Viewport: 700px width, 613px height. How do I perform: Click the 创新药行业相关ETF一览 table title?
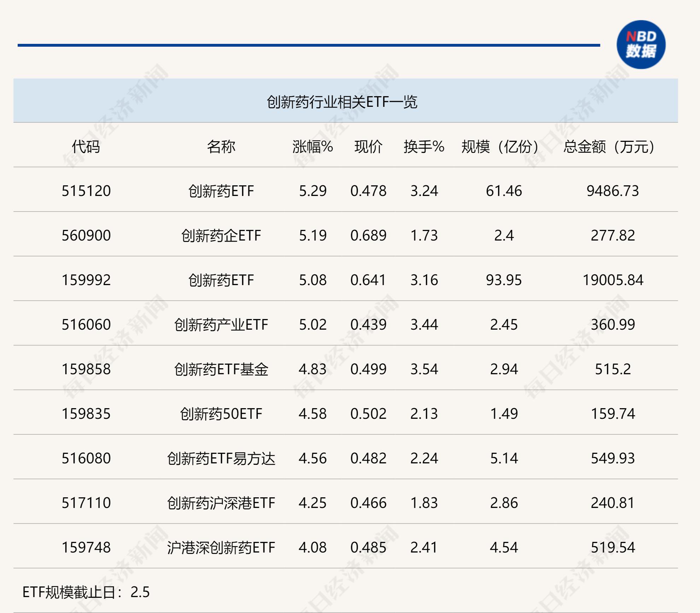(x=342, y=102)
